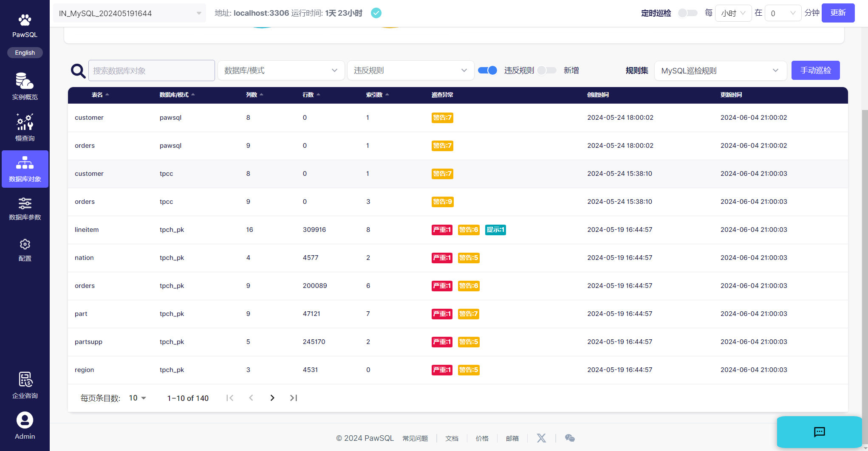
Task: Click the search database objects input field
Action: pos(151,70)
